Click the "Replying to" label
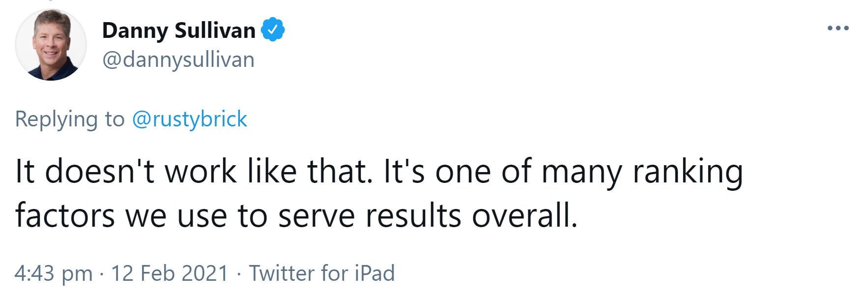The image size is (868, 296). [70, 119]
